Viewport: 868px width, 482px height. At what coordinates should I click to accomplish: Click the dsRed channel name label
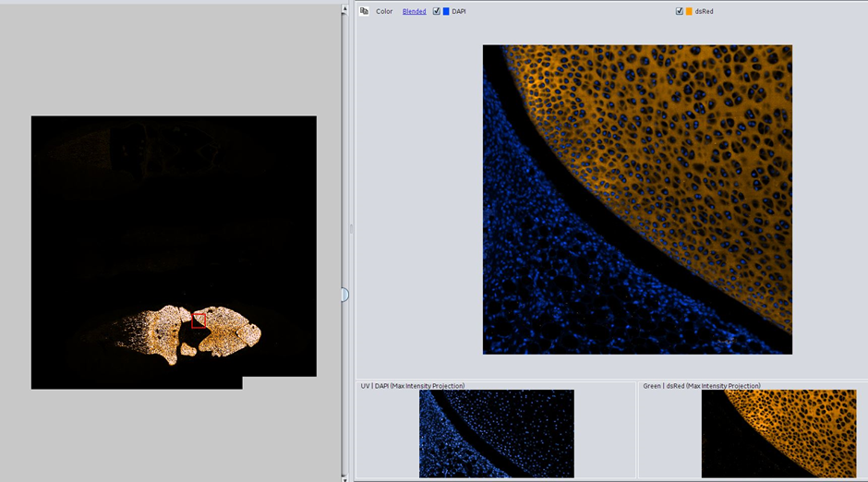(704, 12)
